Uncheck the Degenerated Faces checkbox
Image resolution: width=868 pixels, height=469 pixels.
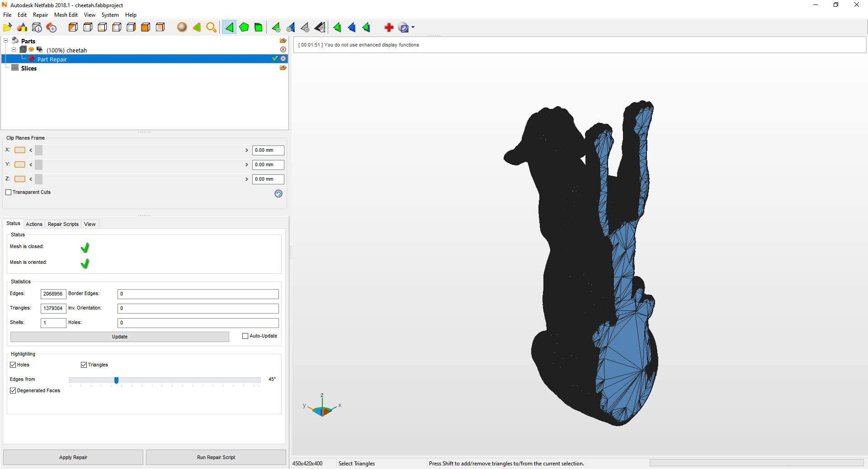[13, 390]
